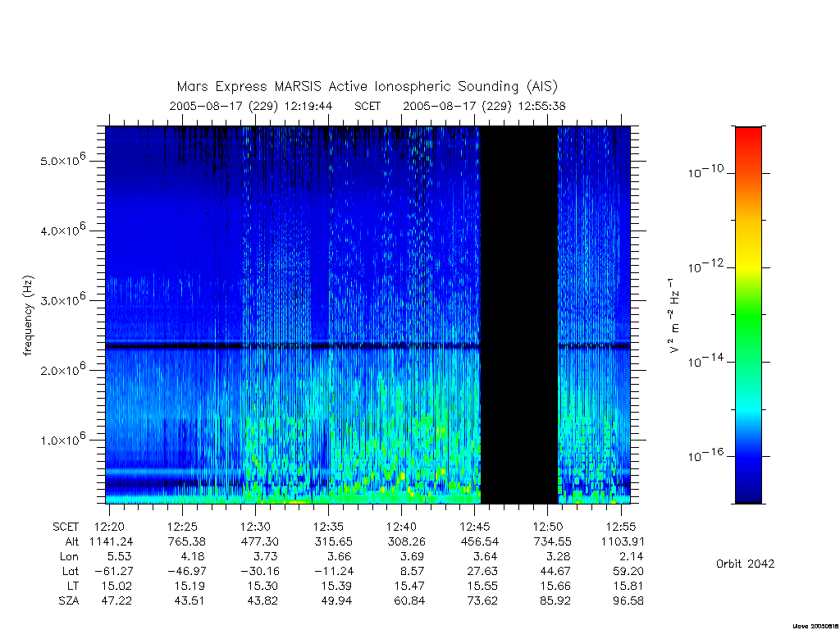
Task: Click the longitude value 5.53
Action: pos(120,557)
